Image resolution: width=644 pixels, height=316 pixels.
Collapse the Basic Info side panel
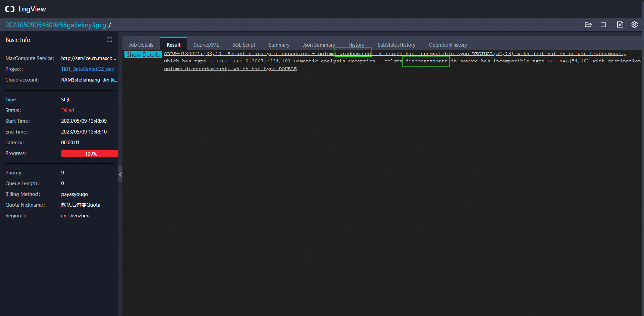click(x=120, y=174)
